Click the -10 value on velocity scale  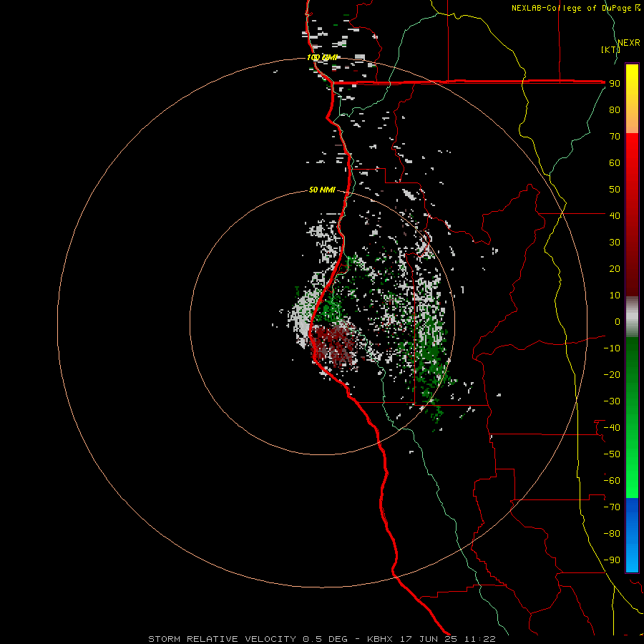[612, 348]
